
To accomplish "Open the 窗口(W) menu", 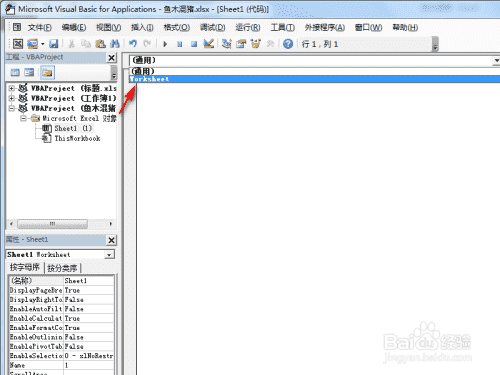I will coord(369,27).
